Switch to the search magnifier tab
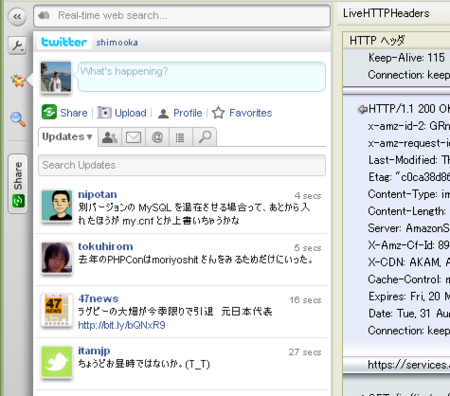Screen dimensions: 450x396 (x=205, y=137)
